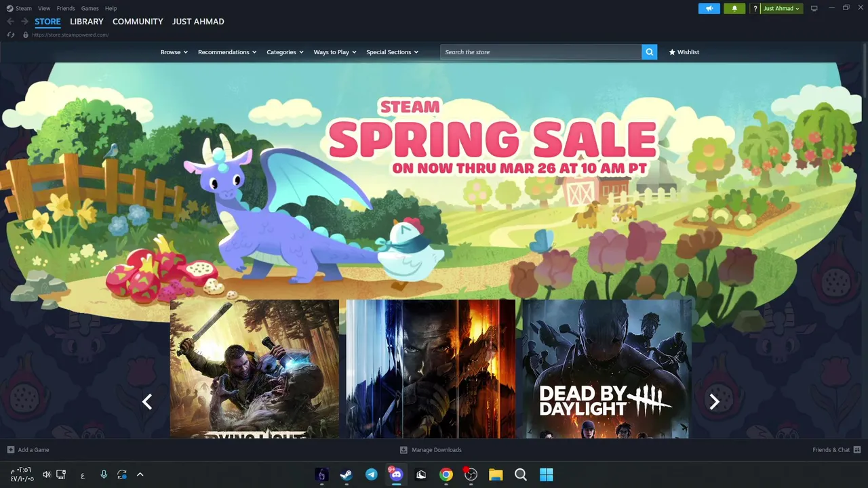
Task: Click in the Search the store field
Action: pyautogui.click(x=541, y=52)
